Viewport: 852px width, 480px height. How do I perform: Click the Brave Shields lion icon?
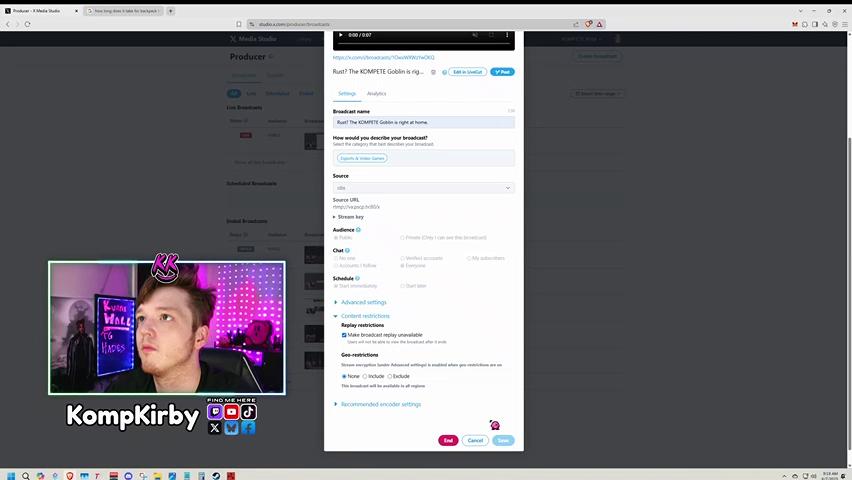(x=588, y=24)
